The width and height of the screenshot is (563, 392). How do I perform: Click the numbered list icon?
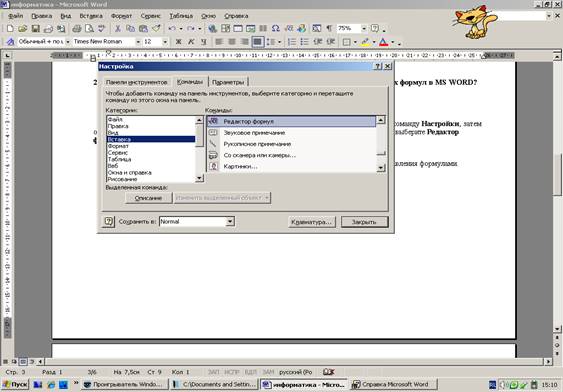tap(292, 42)
